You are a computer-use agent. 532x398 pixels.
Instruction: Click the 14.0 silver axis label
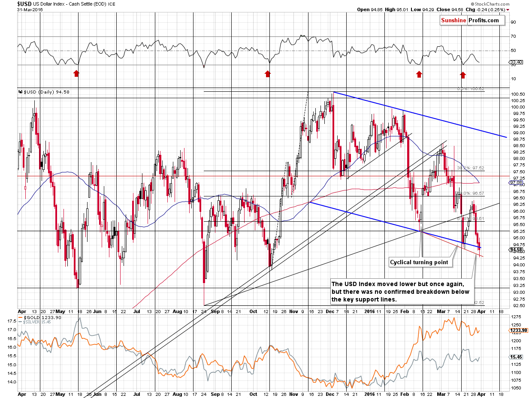click(x=11, y=382)
